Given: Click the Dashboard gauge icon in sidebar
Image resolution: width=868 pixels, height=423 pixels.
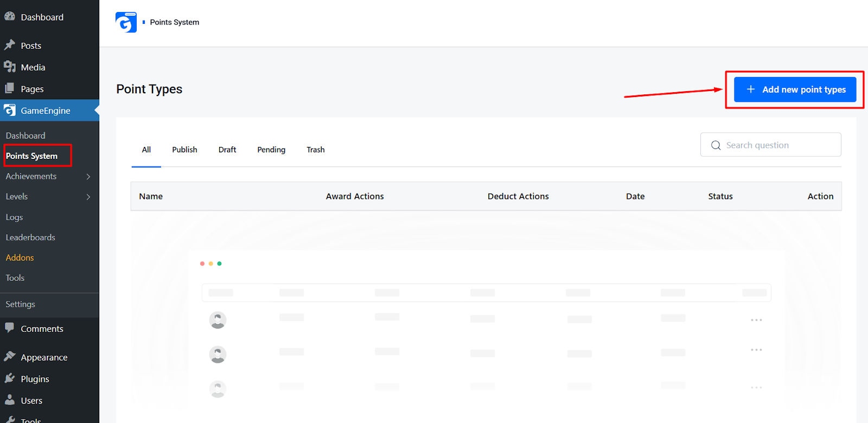Looking at the screenshot, I should [10, 16].
